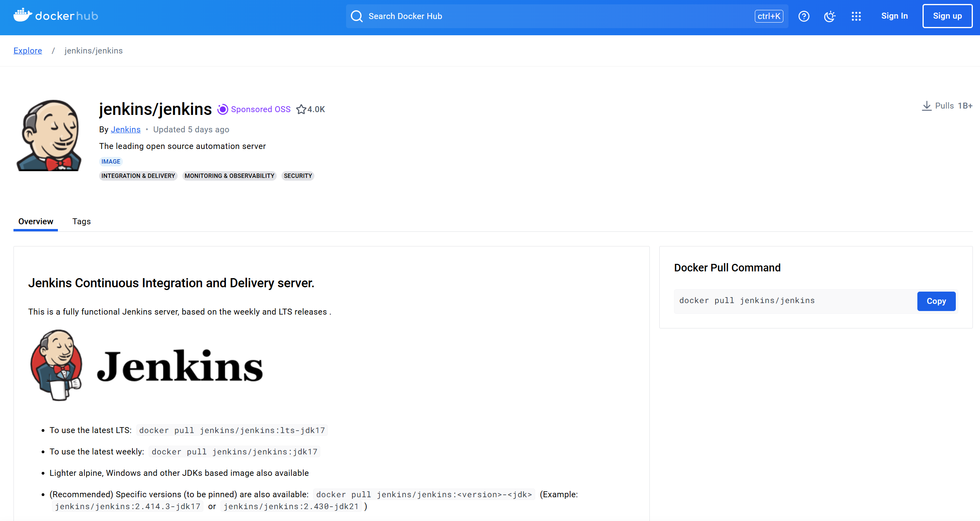The height and width of the screenshot is (521, 980).
Task: Focus the Search Docker Hub field
Action: pos(555,16)
